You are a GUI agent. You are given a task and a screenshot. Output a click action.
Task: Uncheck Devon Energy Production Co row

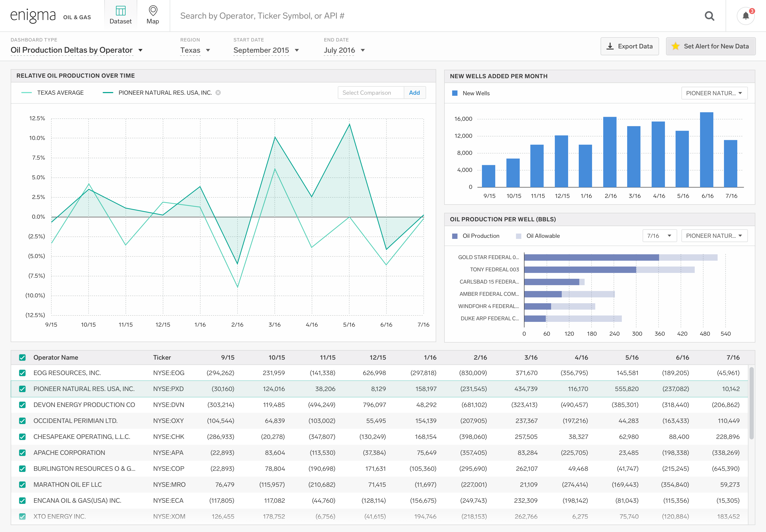coord(22,405)
